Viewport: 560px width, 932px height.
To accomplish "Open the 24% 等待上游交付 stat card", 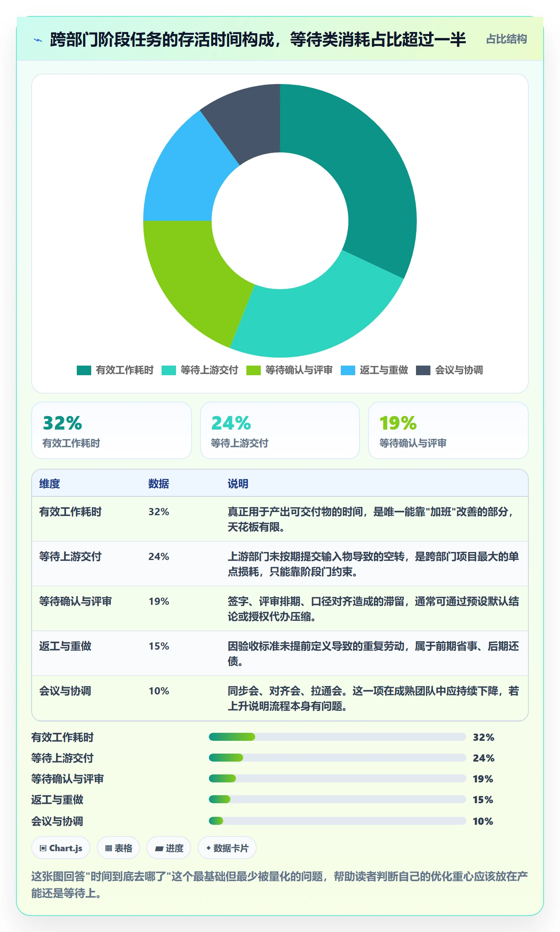I will [280, 430].
